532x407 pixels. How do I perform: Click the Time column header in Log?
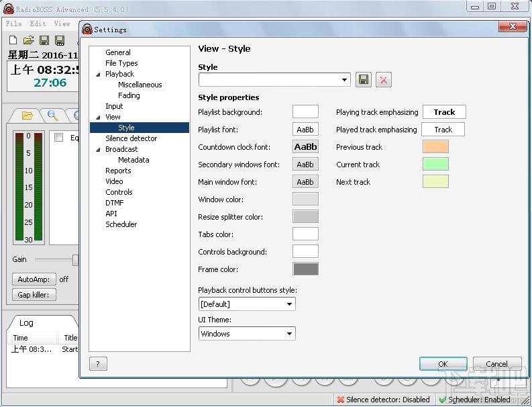pos(32,338)
